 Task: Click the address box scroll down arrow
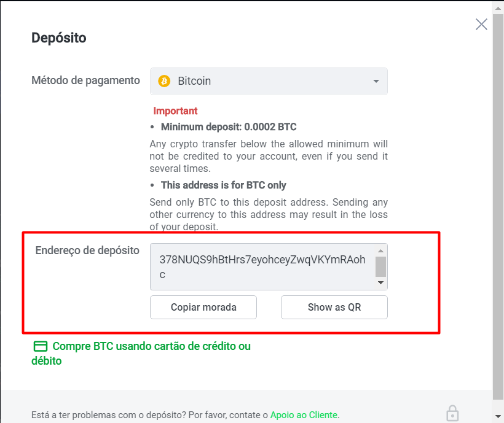[x=380, y=282]
